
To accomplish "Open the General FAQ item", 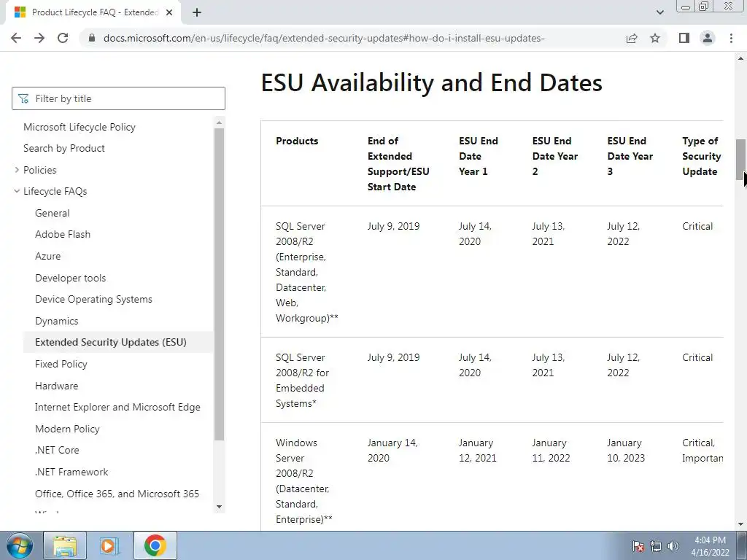I will pyautogui.click(x=53, y=213).
